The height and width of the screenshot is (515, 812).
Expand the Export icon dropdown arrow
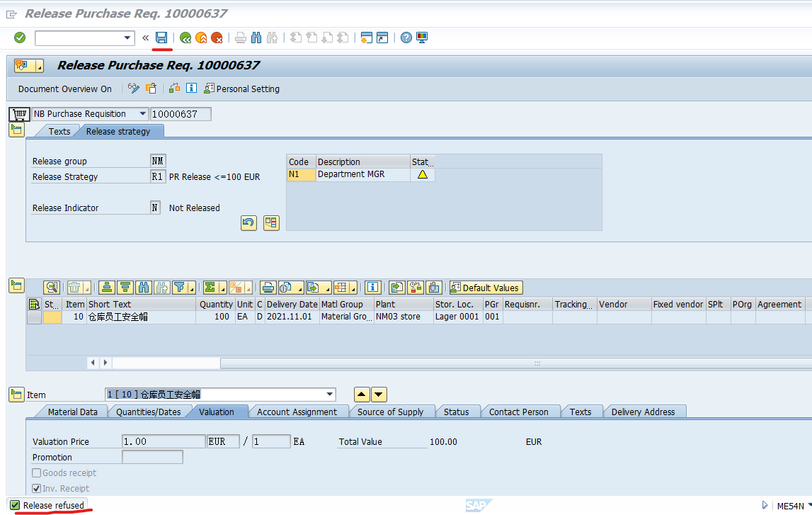[x=327, y=288]
